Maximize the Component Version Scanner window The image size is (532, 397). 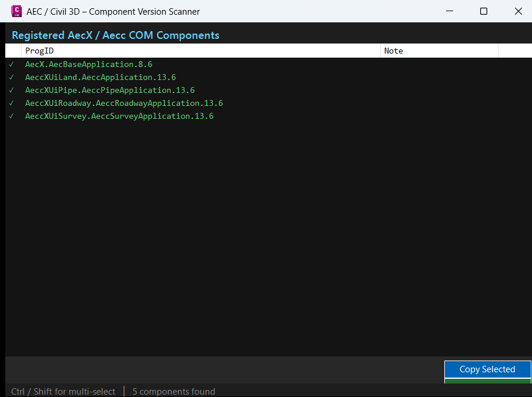pyautogui.click(x=484, y=11)
